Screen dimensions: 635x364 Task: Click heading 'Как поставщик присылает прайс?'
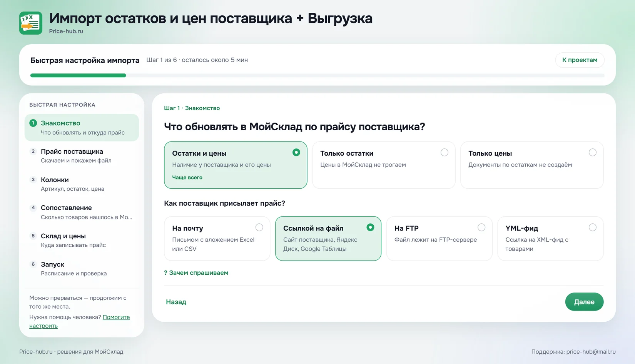224,203
